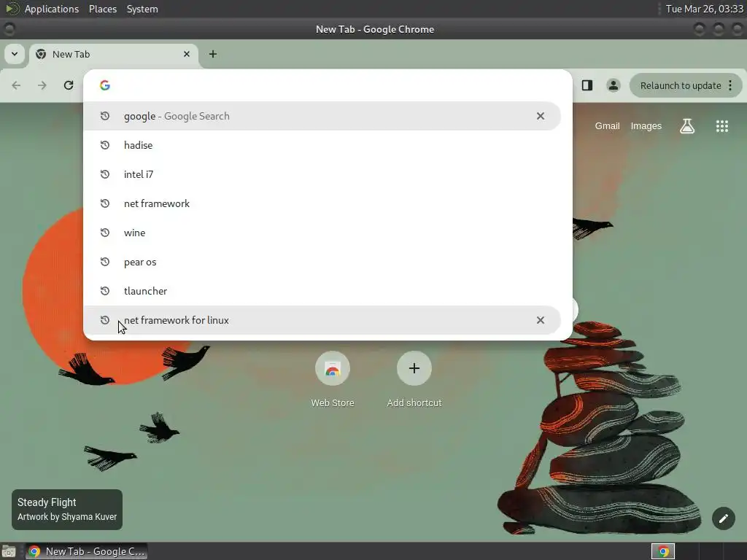Click the clock showing Tue Mar 26
The width and height of the screenshot is (747, 560).
[704, 9]
